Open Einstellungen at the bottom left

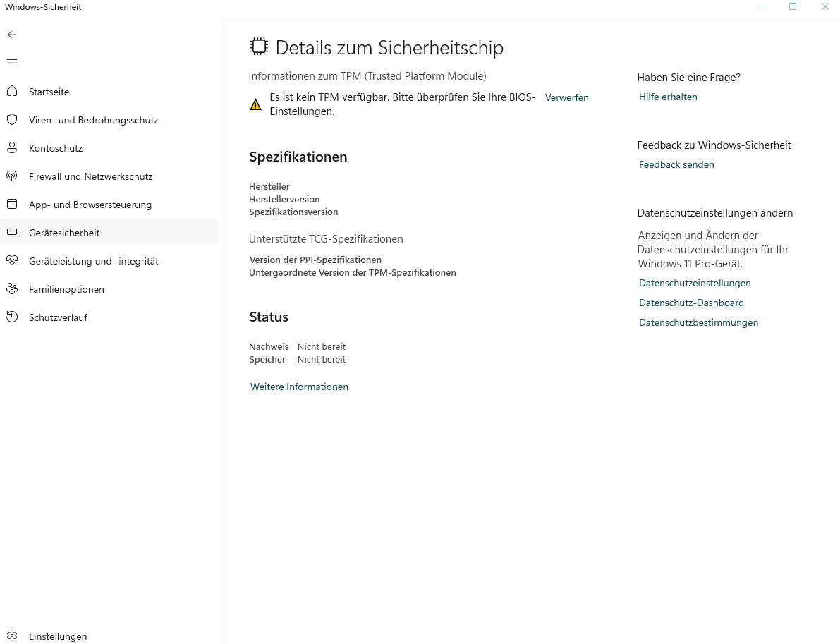pyautogui.click(x=58, y=636)
